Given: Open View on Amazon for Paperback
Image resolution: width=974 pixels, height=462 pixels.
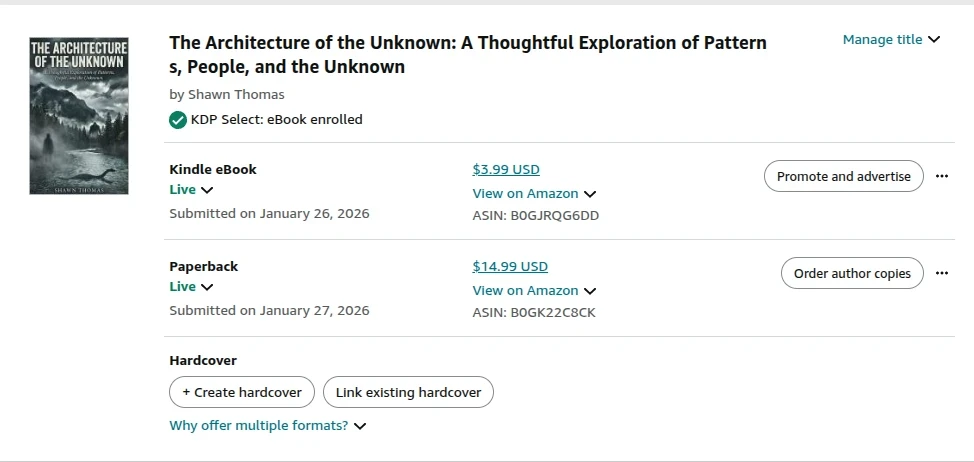Looking at the screenshot, I should [533, 291].
